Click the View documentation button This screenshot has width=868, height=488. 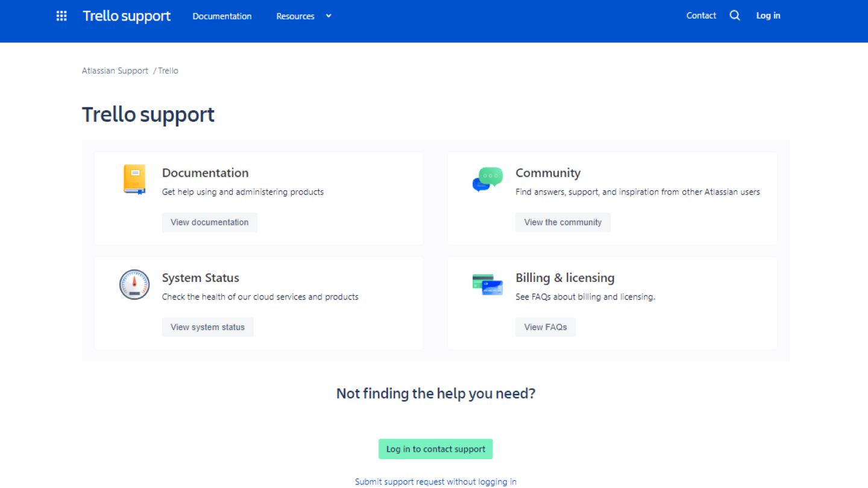point(210,222)
